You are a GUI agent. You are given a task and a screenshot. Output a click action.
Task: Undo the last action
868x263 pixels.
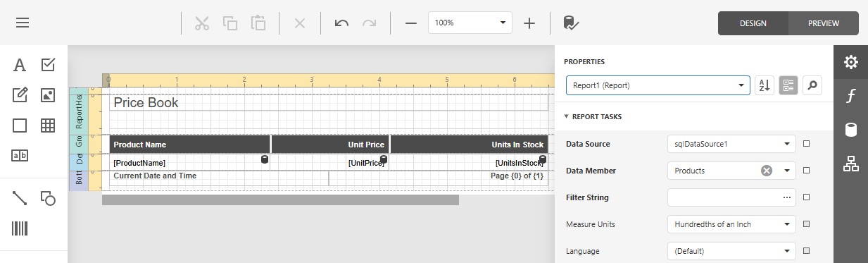[341, 23]
